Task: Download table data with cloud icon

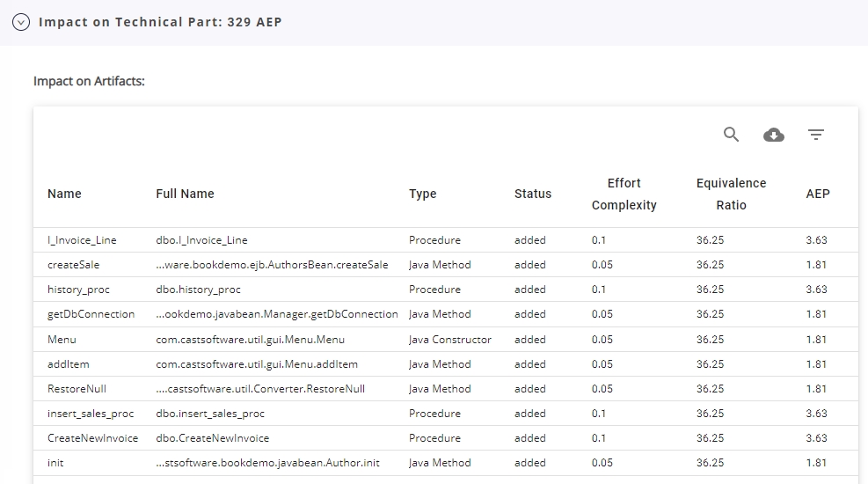Action: point(774,135)
